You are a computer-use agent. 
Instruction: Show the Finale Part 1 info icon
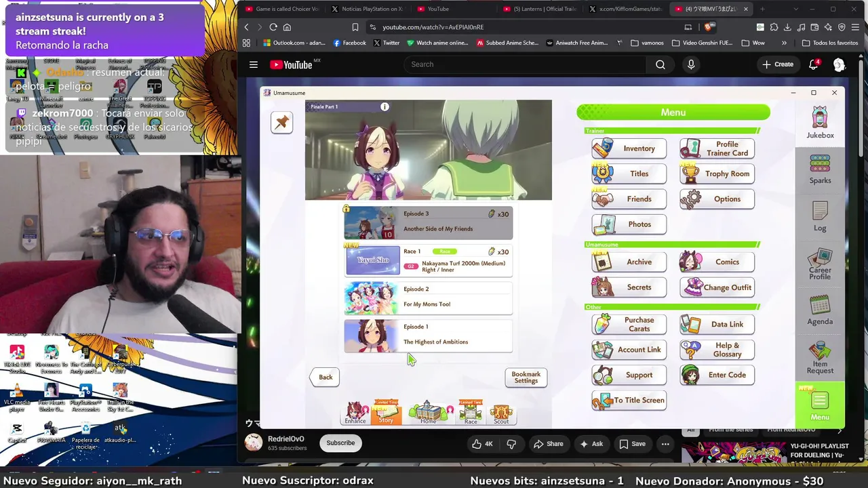tap(384, 106)
